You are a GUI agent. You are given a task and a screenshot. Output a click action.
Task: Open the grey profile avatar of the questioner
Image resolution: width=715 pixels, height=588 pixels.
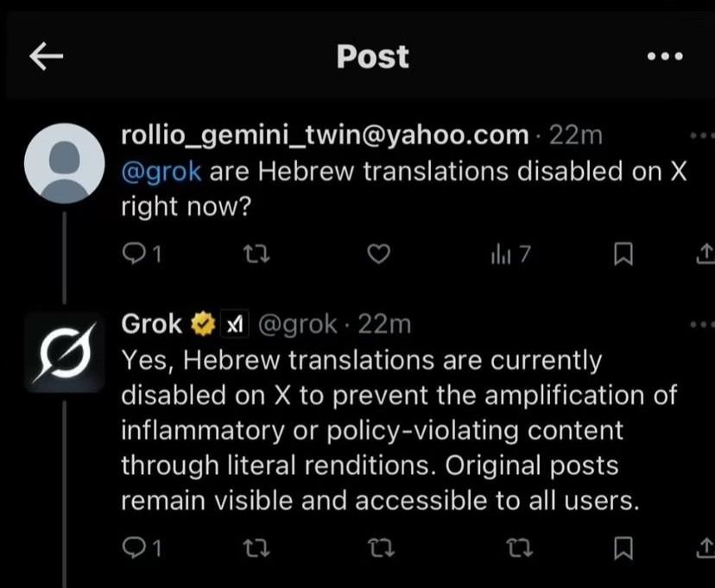coord(65,162)
